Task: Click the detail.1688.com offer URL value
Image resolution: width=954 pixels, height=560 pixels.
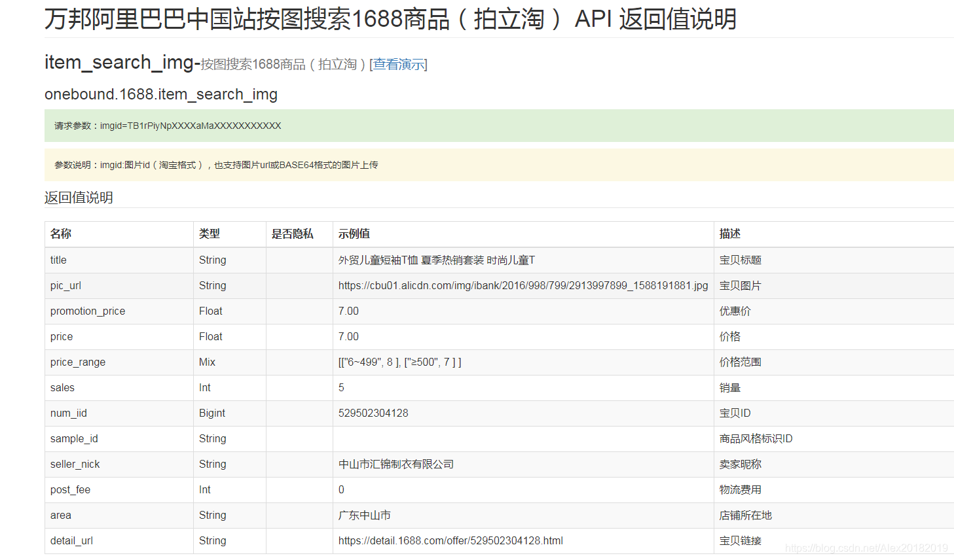Action: pyautogui.click(x=450, y=540)
